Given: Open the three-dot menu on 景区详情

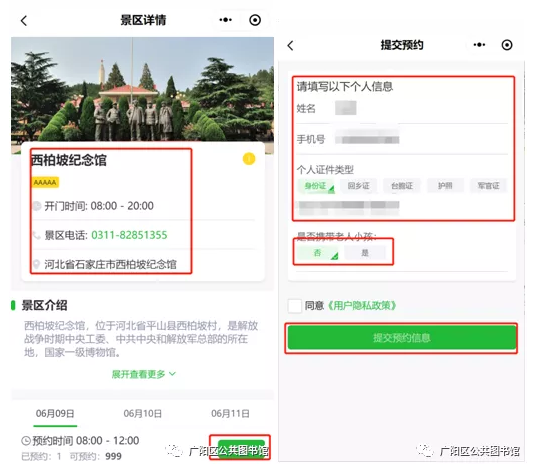Looking at the screenshot, I should [225, 20].
